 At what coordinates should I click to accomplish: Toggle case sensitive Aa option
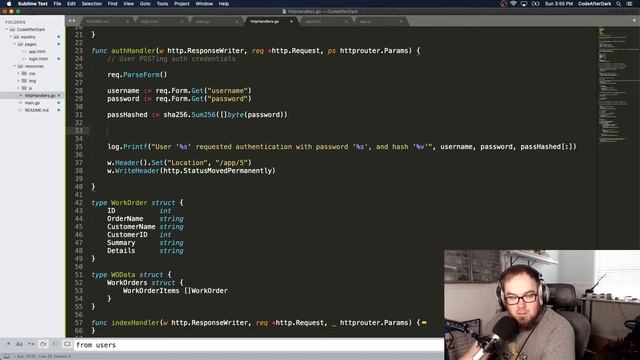click(19, 344)
